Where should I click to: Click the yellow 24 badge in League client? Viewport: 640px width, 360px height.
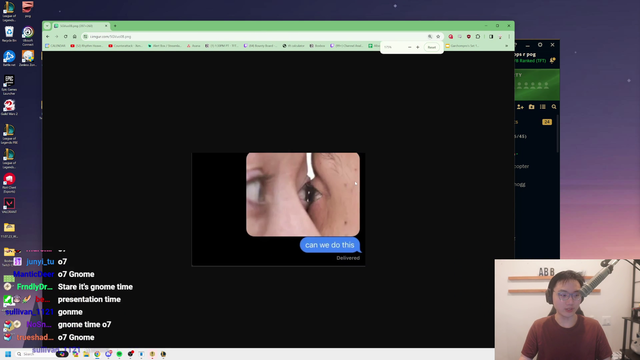tap(547, 122)
